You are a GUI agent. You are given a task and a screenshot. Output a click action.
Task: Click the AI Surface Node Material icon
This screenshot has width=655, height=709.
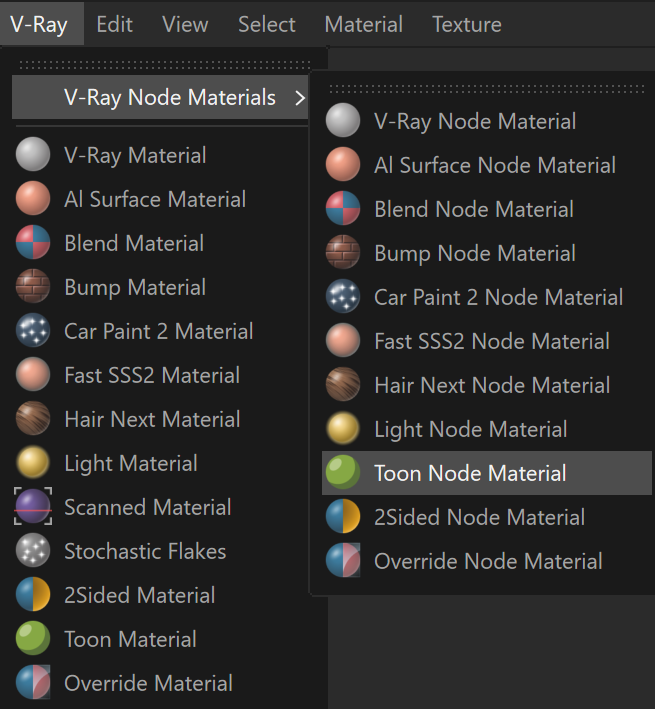tap(343, 164)
